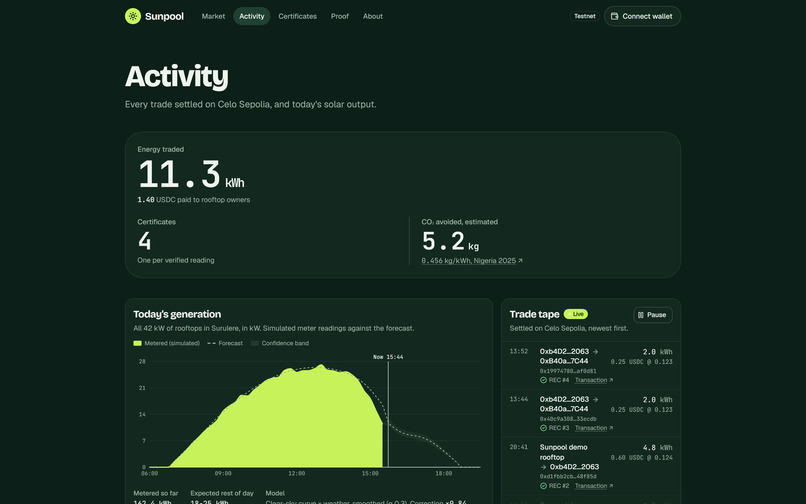
Task: Click the Live status badge
Action: pos(576,314)
